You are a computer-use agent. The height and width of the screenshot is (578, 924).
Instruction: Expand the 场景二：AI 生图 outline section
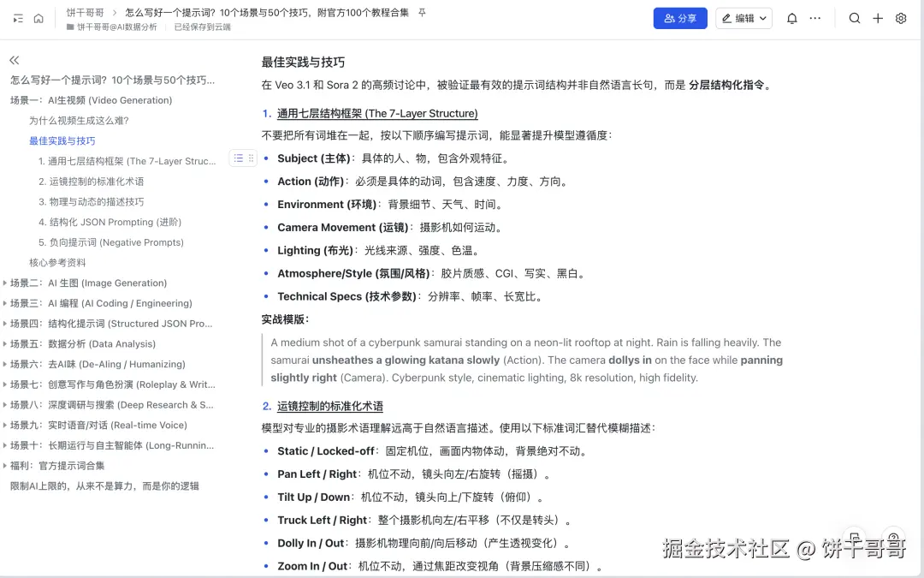click(10, 283)
